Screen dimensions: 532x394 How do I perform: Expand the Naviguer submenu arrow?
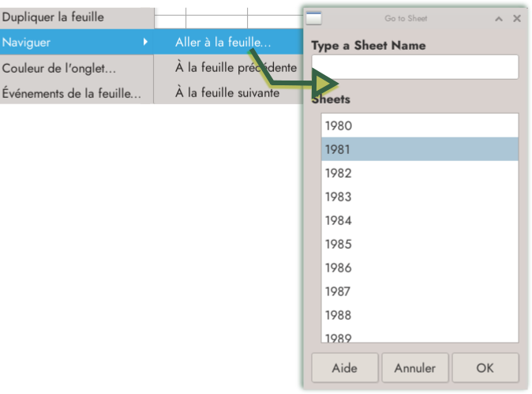tap(145, 42)
